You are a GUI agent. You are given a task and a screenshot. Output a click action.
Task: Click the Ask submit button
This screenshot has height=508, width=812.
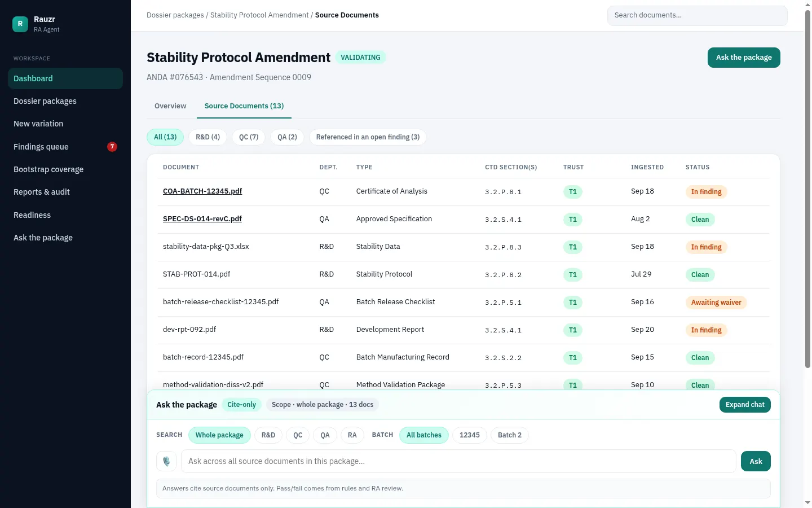pyautogui.click(x=756, y=461)
